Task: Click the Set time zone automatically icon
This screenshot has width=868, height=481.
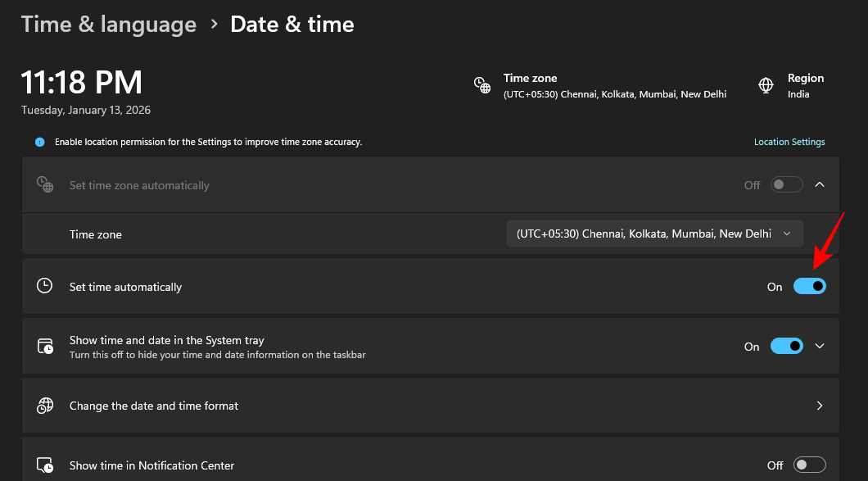Action: coord(45,185)
